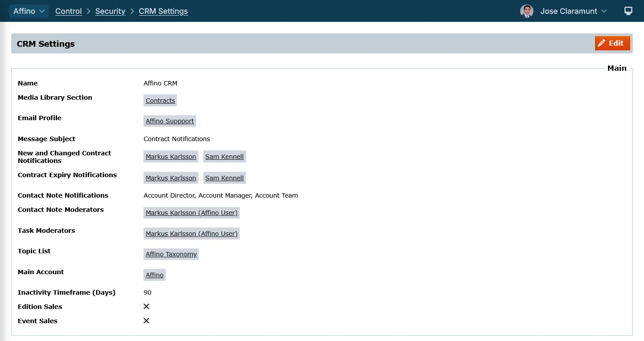This screenshot has width=644, height=341.
Task: Open Markus Karlsson under Contact Note Moderators
Action: [191, 213]
